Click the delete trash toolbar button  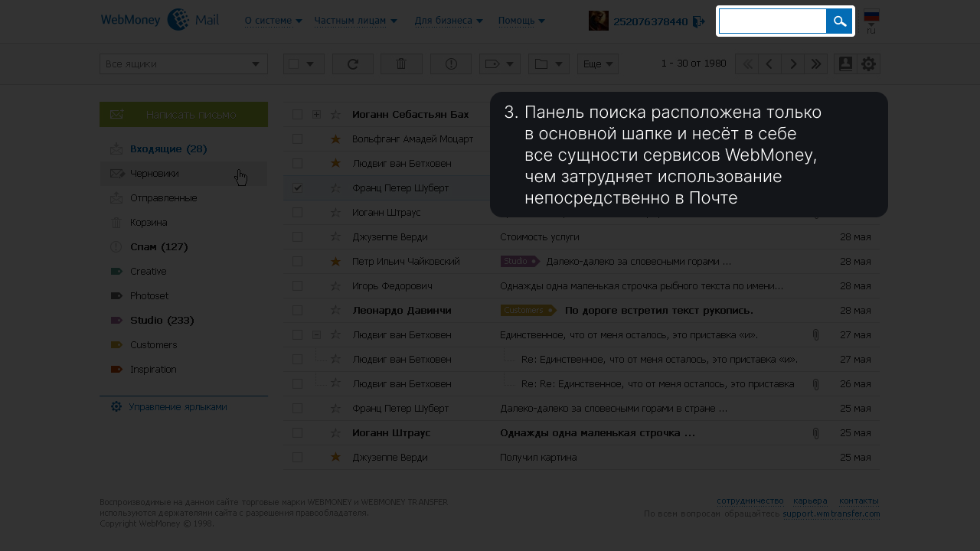[401, 64]
